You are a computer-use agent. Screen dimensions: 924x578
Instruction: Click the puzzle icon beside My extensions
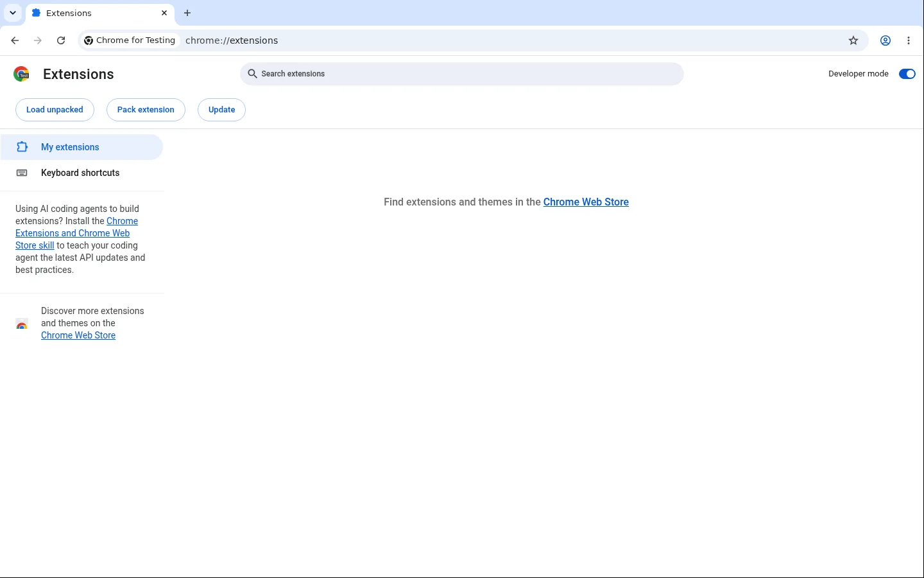[22, 147]
